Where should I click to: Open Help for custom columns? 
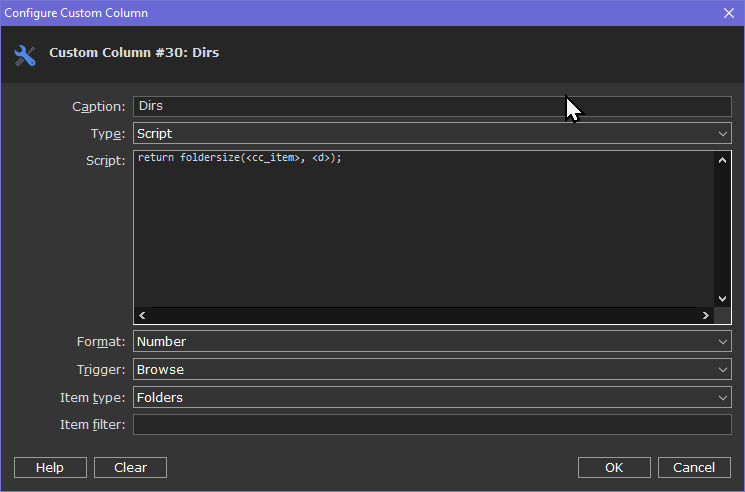tap(50, 467)
